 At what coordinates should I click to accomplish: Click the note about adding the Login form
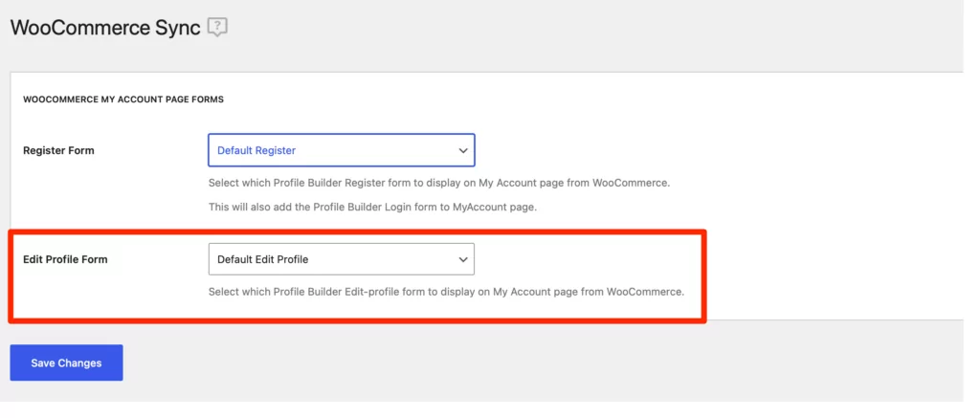pyautogui.click(x=372, y=207)
